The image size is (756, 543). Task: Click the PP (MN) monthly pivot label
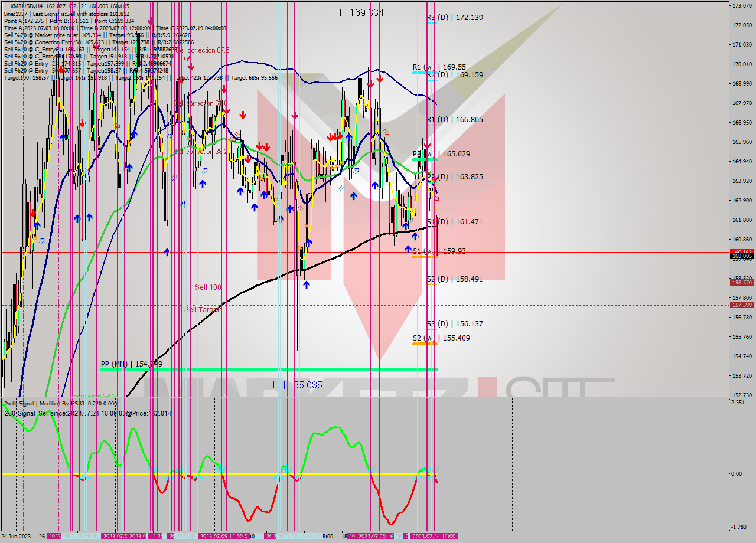131,364
